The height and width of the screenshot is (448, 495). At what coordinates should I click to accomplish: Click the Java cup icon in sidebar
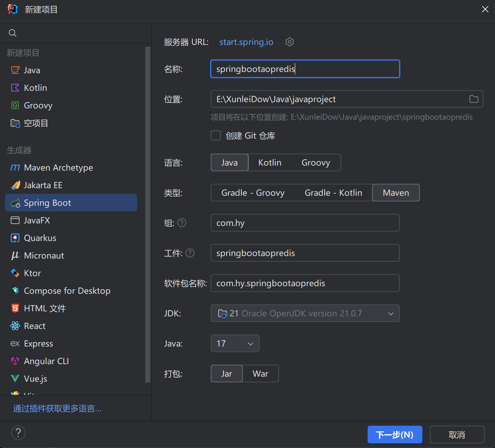pos(15,70)
